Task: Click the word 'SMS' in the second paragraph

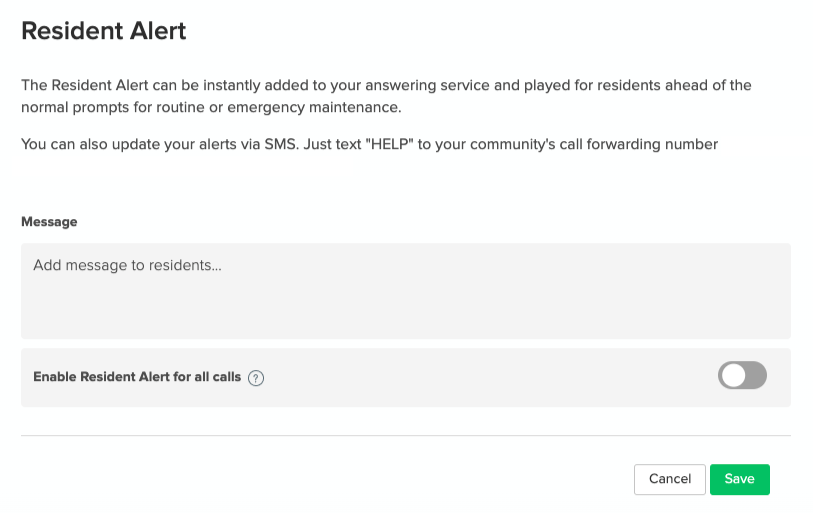Action: (x=281, y=144)
